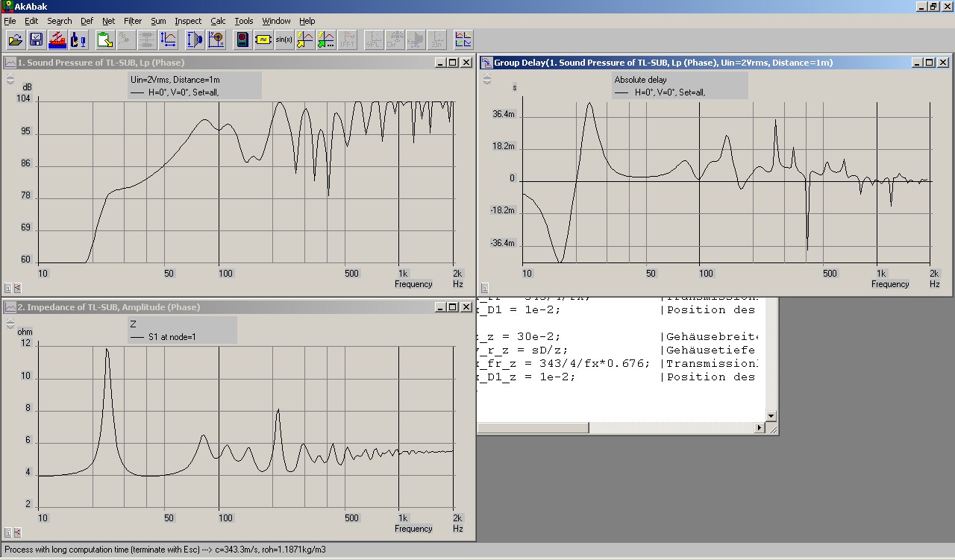Click up/down arrows in Impedance window

[10, 324]
